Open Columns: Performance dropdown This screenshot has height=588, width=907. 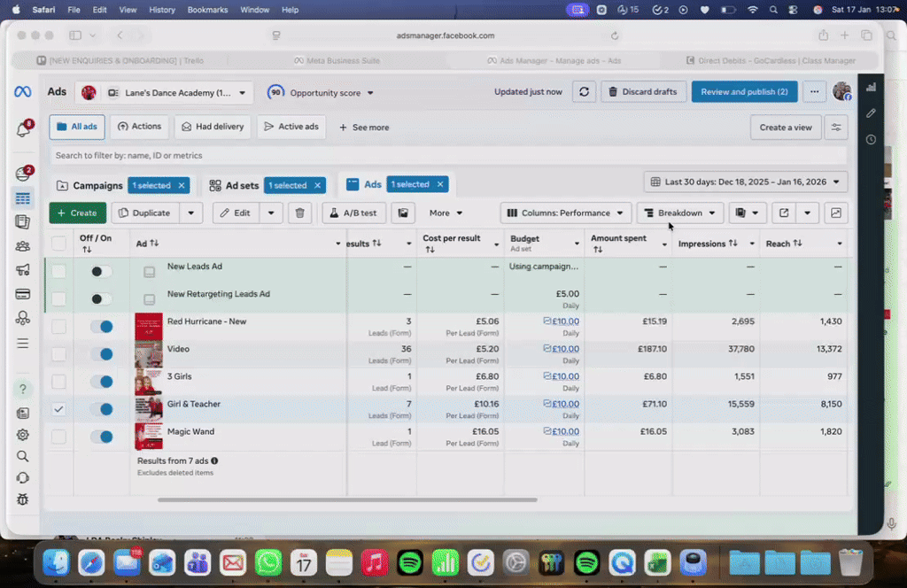click(564, 213)
